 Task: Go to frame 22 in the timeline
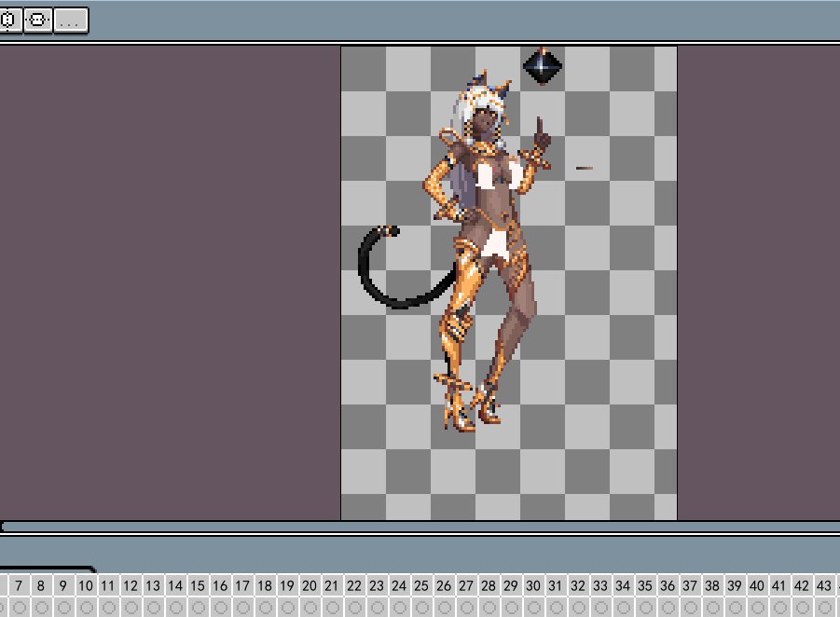coord(354,585)
